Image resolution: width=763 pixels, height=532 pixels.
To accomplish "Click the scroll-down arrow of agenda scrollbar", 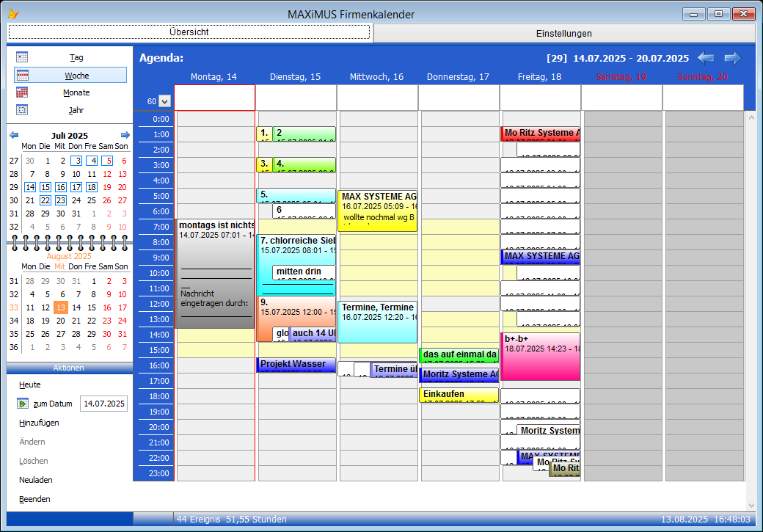I will [750, 505].
